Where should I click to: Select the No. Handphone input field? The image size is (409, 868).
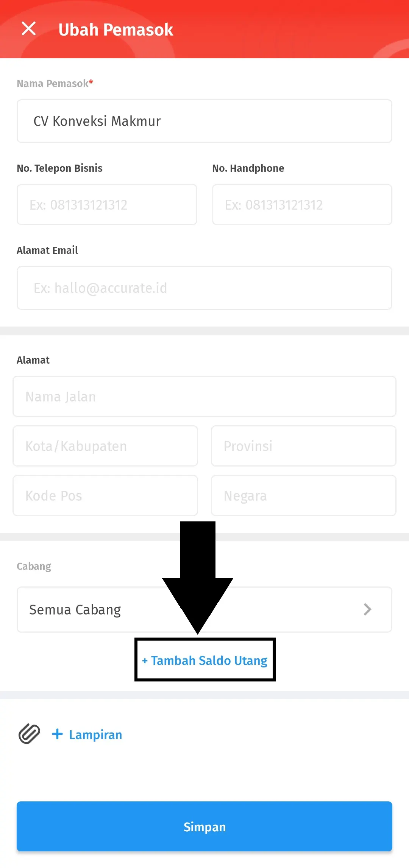click(x=302, y=204)
